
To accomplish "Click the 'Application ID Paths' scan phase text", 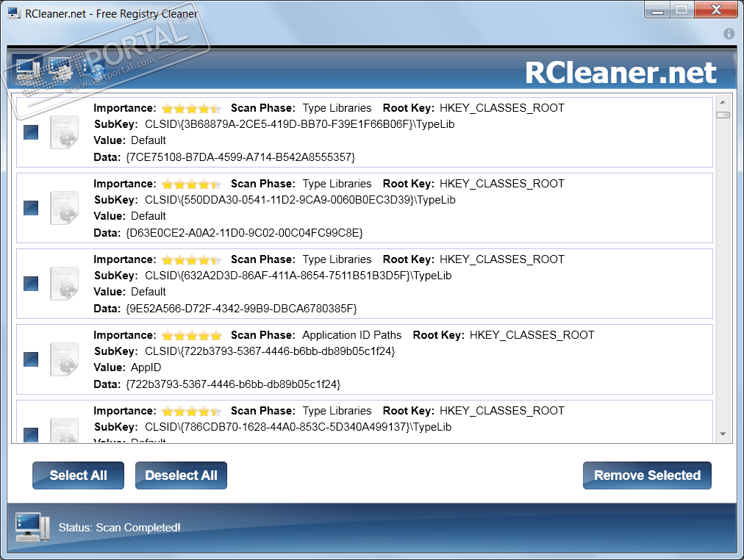I will (351, 335).
